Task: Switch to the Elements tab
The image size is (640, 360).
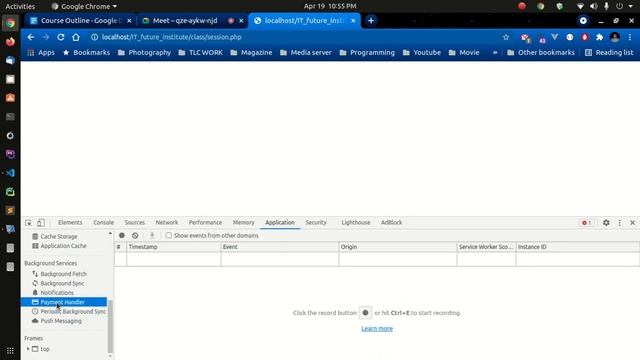Action: tap(70, 222)
